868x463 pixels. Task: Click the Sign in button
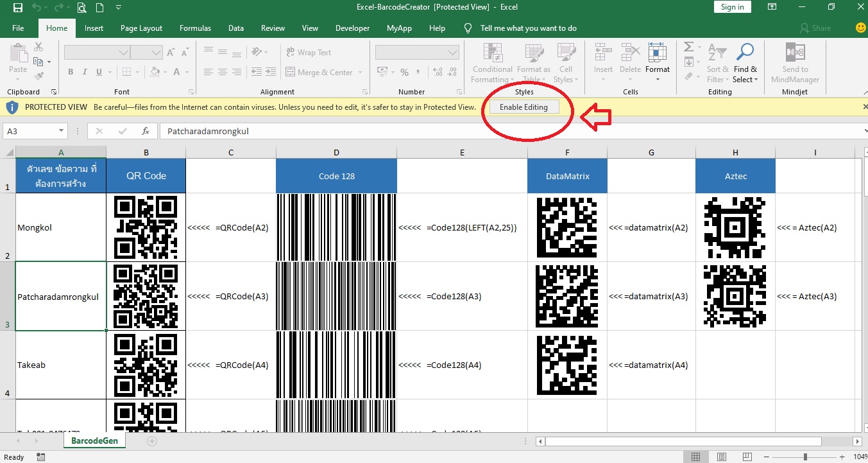732,6
